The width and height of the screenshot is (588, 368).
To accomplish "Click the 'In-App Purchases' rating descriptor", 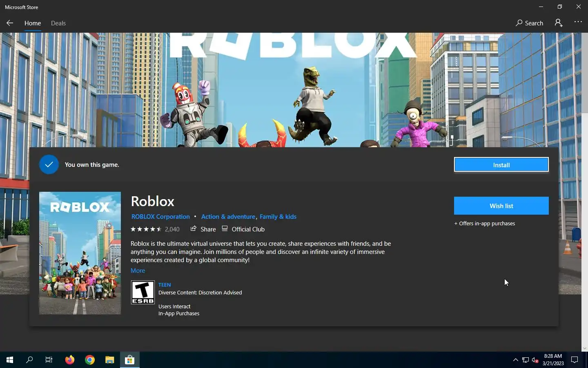I will [179, 313].
